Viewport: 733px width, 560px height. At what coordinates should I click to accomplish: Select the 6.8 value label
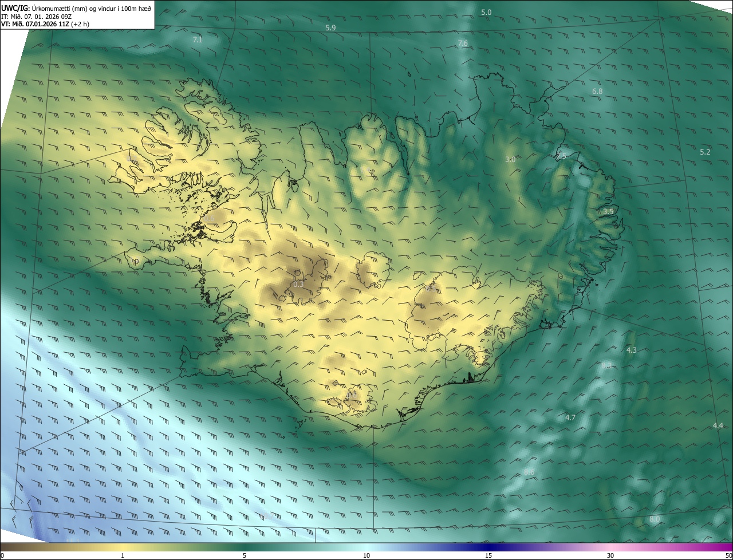point(597,92)
